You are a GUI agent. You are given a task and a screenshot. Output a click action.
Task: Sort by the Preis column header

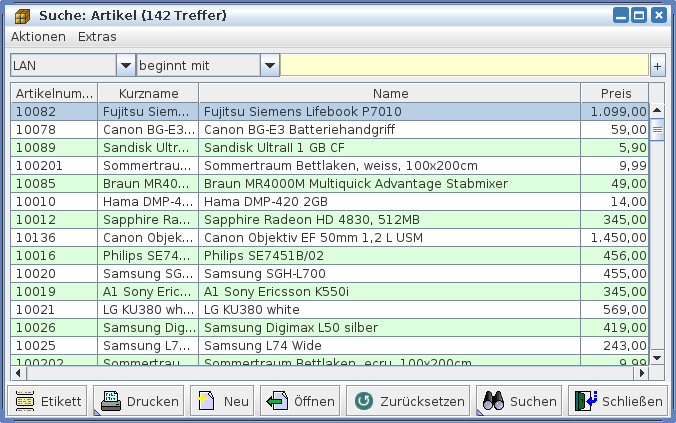(x=616, y=92)
